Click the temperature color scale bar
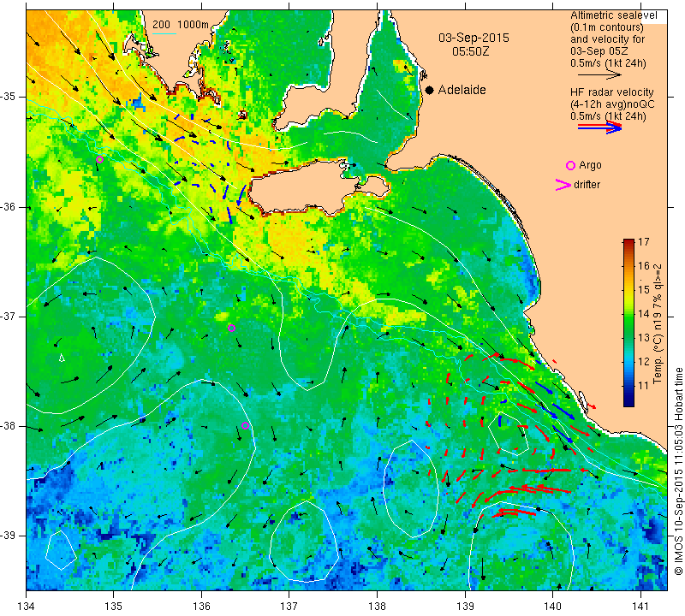The height and width of the screenshot is (616, 685). click(x=628, y=323)
